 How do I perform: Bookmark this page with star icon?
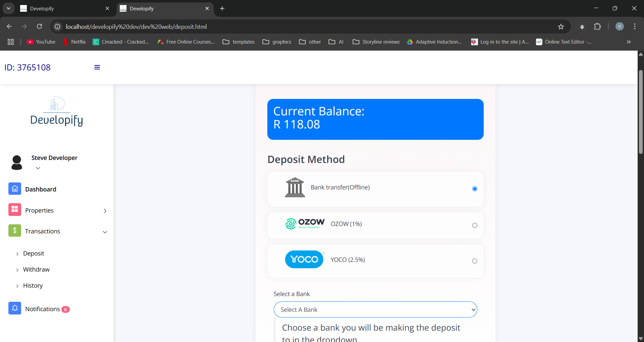coord(561,27)
